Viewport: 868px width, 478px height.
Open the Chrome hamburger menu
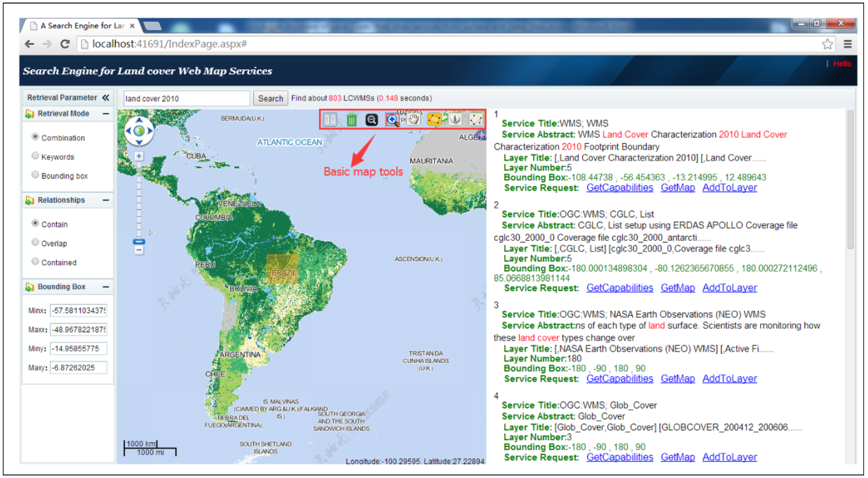847,44
